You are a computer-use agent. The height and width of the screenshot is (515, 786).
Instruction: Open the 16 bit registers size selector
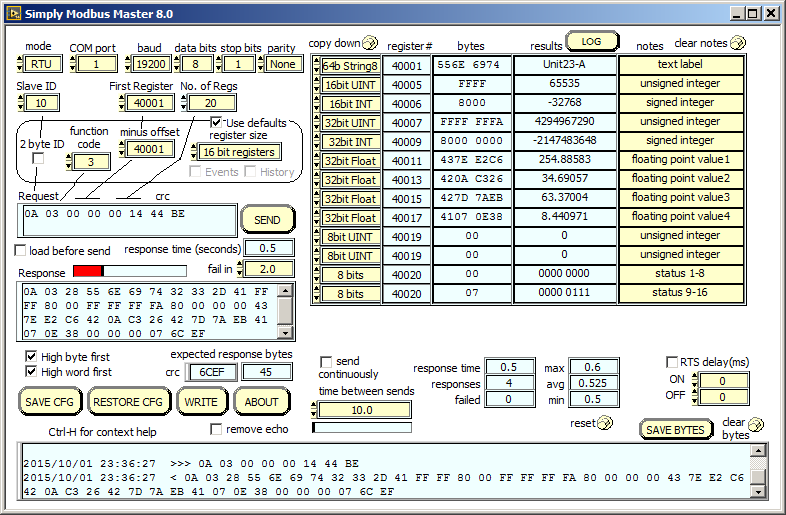[x=239, y=152]
